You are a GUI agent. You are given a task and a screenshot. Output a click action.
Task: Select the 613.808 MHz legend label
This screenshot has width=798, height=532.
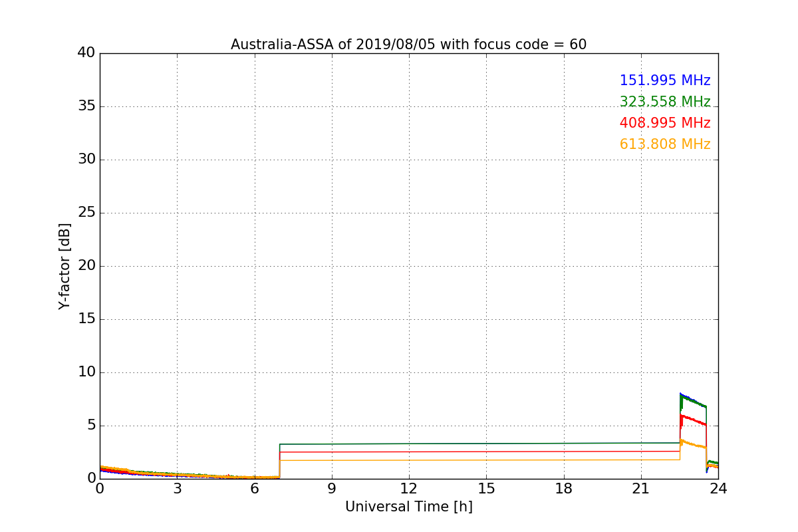click(665, 144)
